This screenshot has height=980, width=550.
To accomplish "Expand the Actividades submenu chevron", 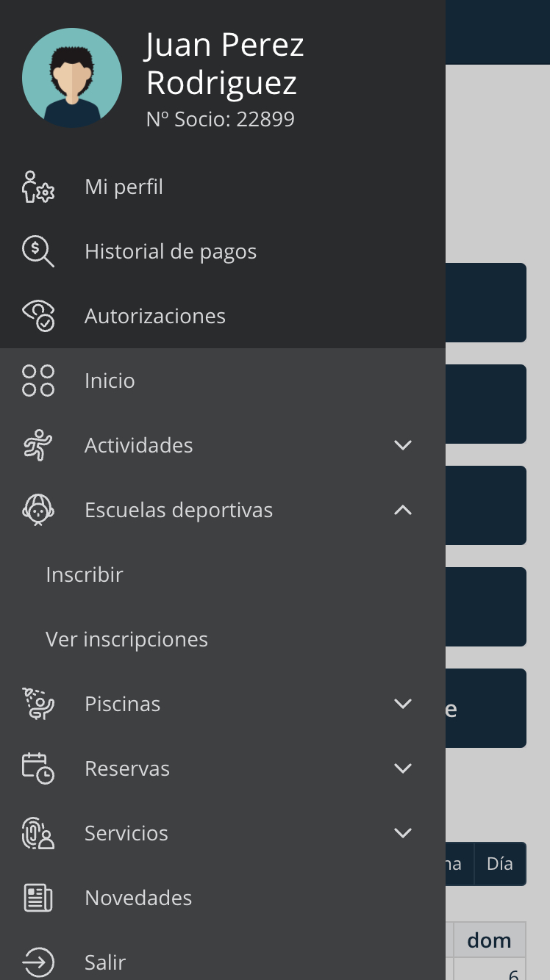I will pyautogui.click(x=403, y=445).
